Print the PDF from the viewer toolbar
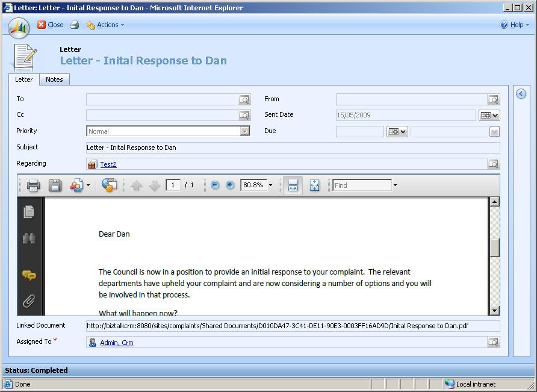Screen dimensions: 537x392 point(33,185)
